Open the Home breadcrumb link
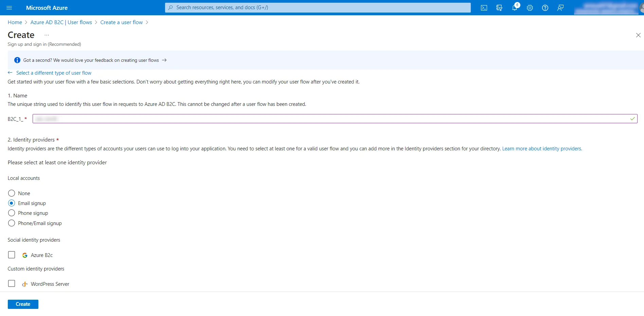Image resolution: width=644 pixels, height=316 pixels. click(x=15, y=22)
